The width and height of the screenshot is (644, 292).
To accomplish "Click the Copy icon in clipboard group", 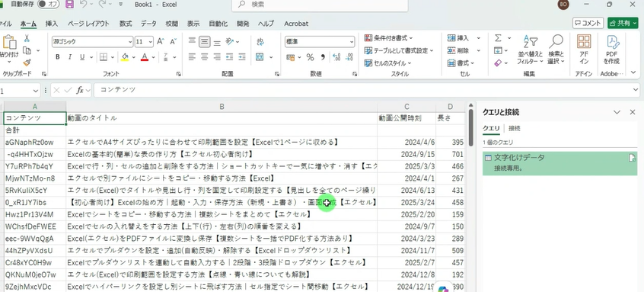I will (x=27, y=50).
